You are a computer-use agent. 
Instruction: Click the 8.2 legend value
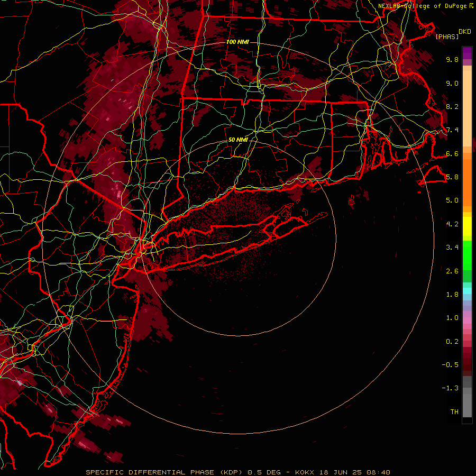tap(452, 106)
